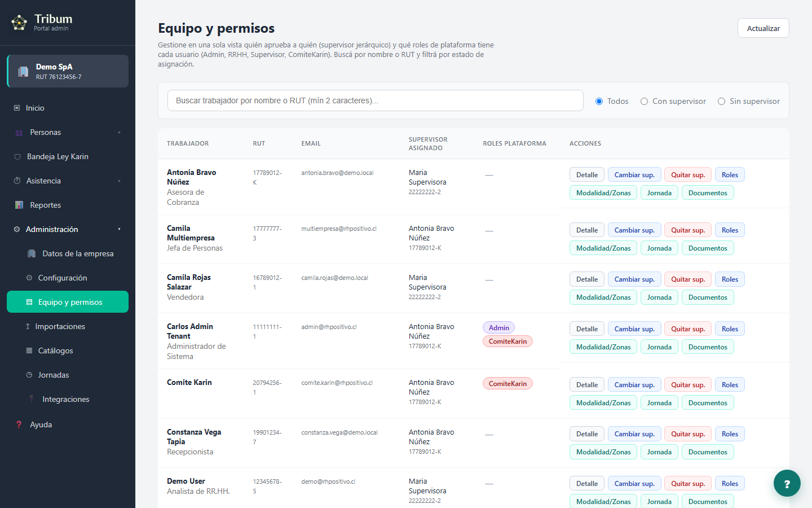Open Roles for Carlos Admin Tenant

pyautogui.click(x=730, y=329)
